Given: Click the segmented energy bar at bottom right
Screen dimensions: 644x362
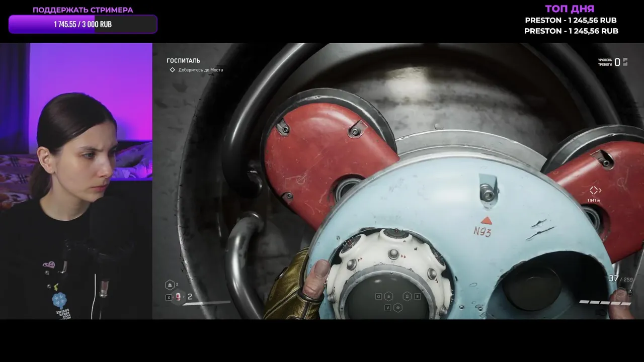Looking at the screenshot, I should coord(605,303).
